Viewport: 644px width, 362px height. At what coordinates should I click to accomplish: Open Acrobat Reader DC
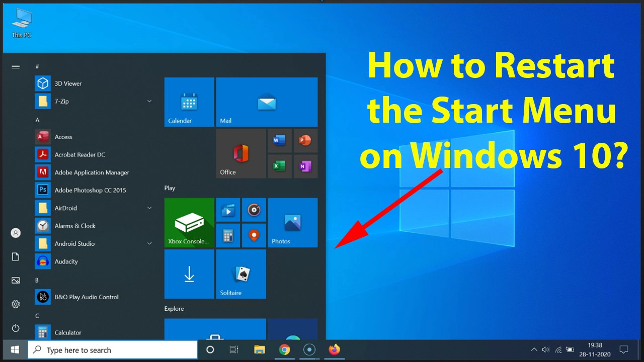click(94, 154)
